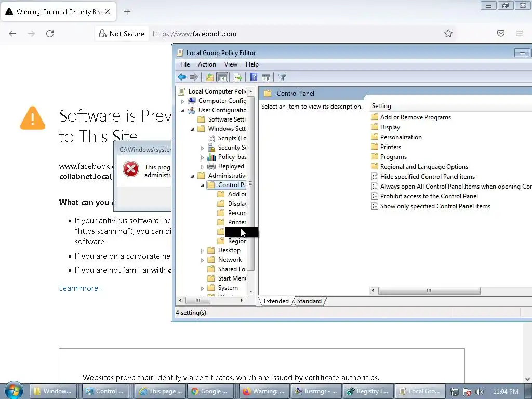Expand the Policy-based QoS tree node
The height and width of the screenshot is (399, 532).
point(202,157)
